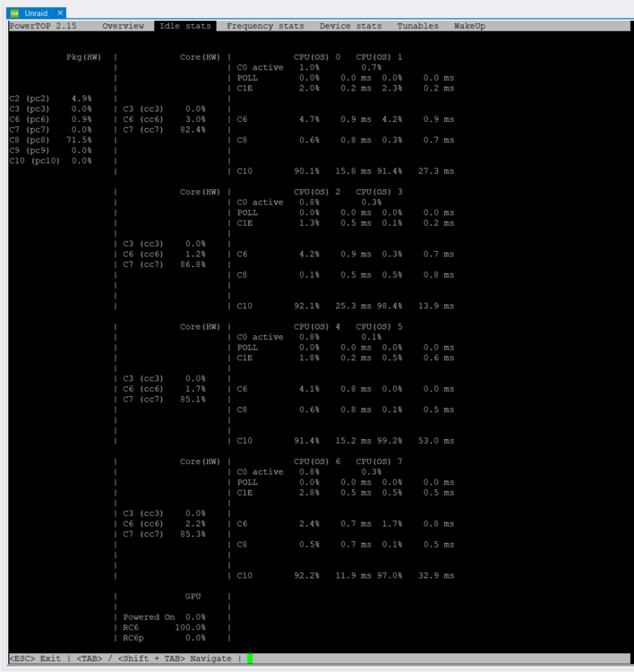Select the Idle stats tab
Image resolution: width=634 pixels, height=672 pixels.
point(185,26)
